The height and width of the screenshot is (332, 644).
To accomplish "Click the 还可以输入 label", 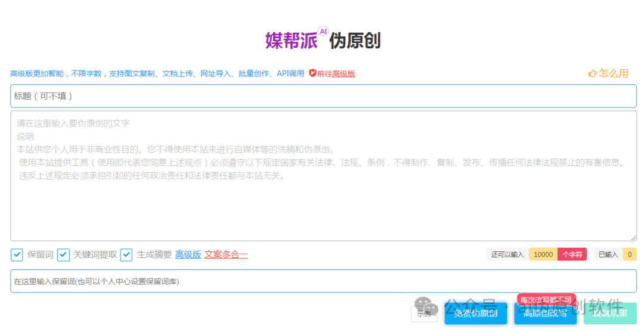I will tap(507, 254).
